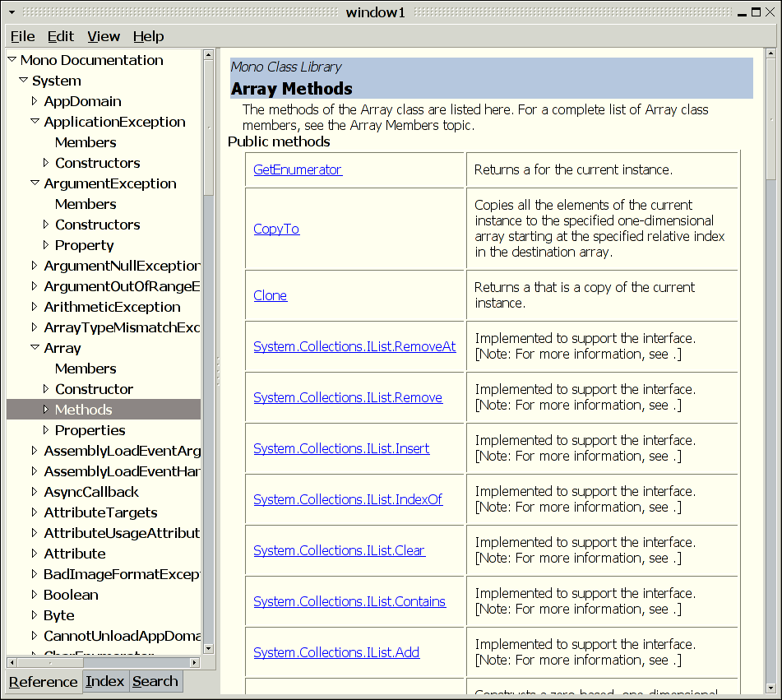Expand the Boolean class node

35,595
